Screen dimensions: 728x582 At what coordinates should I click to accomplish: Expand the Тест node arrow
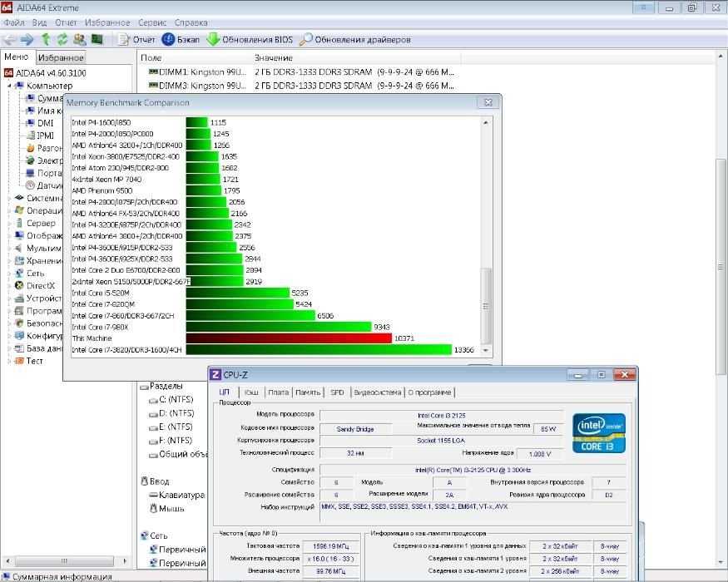pyautogui.click(x=9, y=361)
